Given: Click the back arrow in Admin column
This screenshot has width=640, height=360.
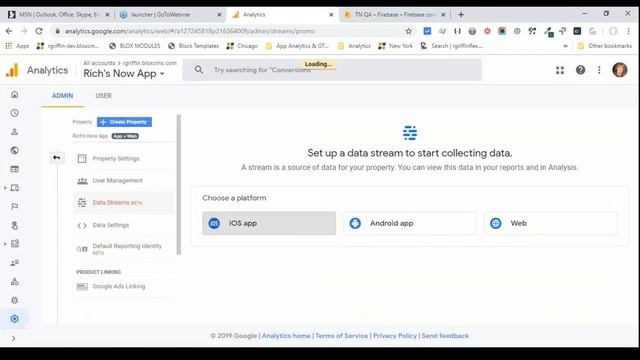Looking at the screenshot, I should click(57, 158).
